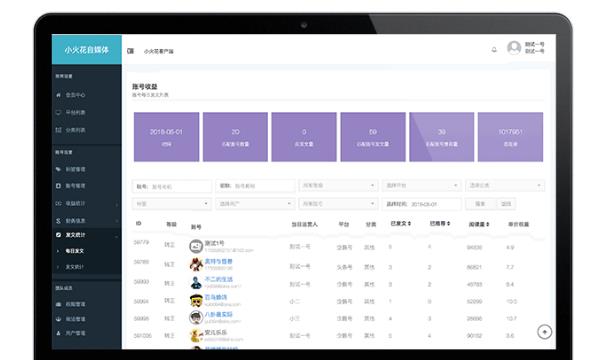Click the sidebar collapse icon beside 小火花客户端
The image size is (595, 360).
(x=131, y=51)
